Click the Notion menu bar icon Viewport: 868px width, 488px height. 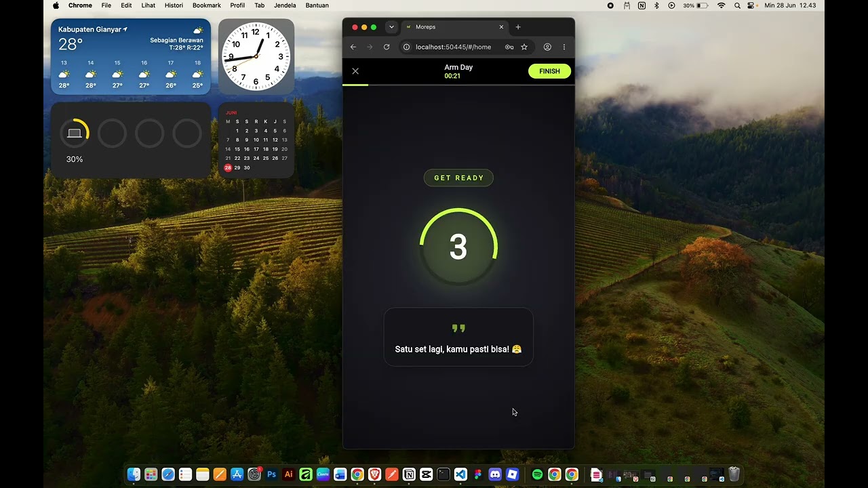tap(642, 5)
